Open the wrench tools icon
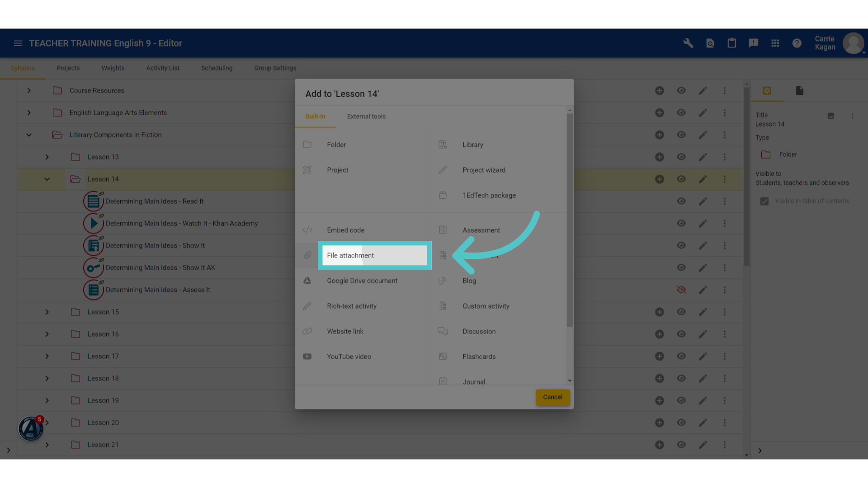The width and height of the screenshot is (868, 488). 688,43
